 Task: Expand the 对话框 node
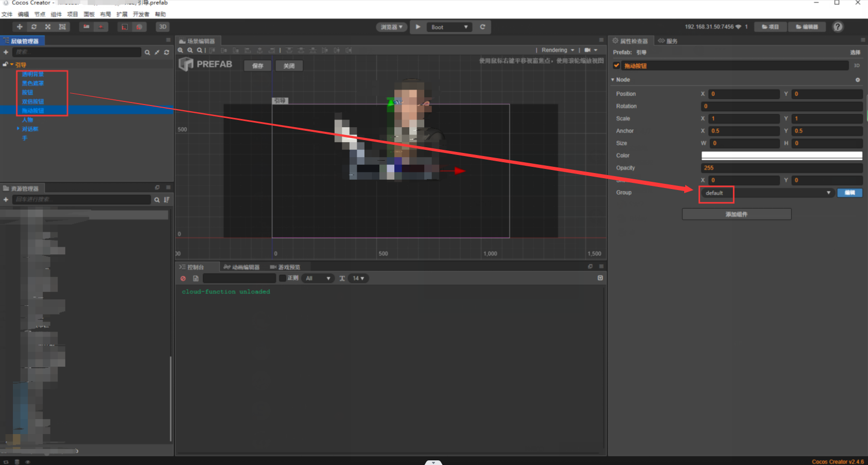[18, 129]
